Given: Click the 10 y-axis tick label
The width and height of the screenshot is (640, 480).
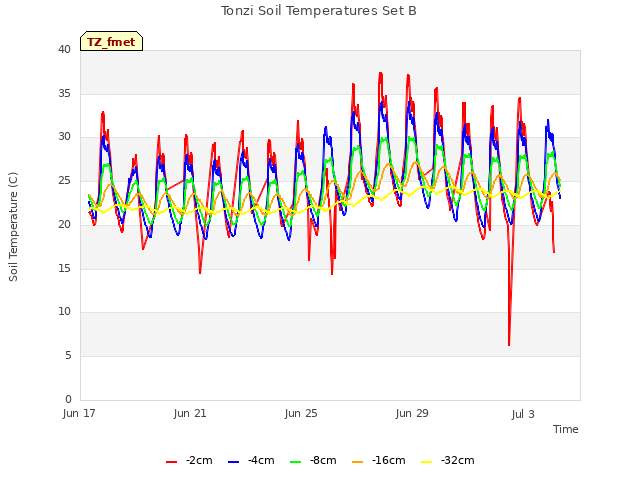Looking at the screenshot, I should click(64, 312).
